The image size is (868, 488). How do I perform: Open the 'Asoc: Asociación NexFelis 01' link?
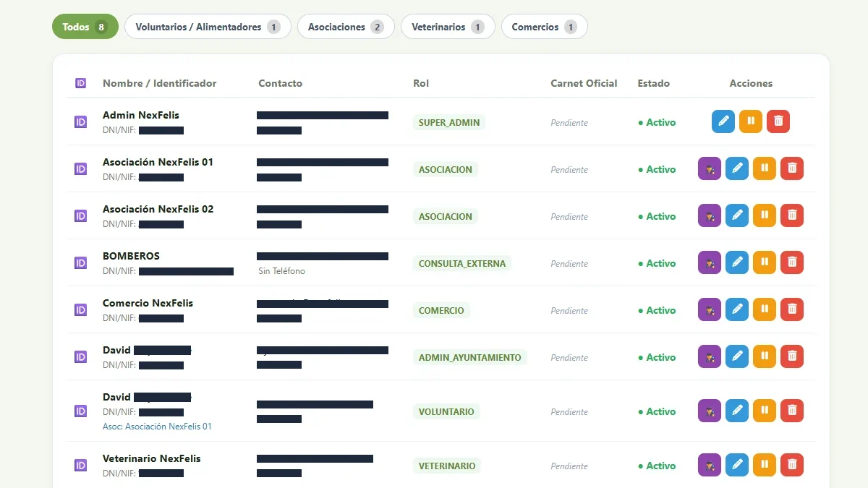(x=157, y=427)
